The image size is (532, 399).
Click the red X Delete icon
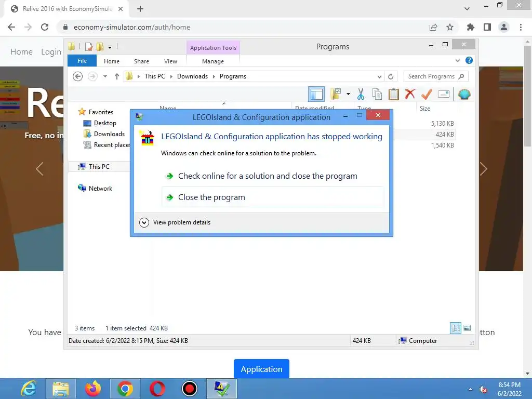[410, 94]
